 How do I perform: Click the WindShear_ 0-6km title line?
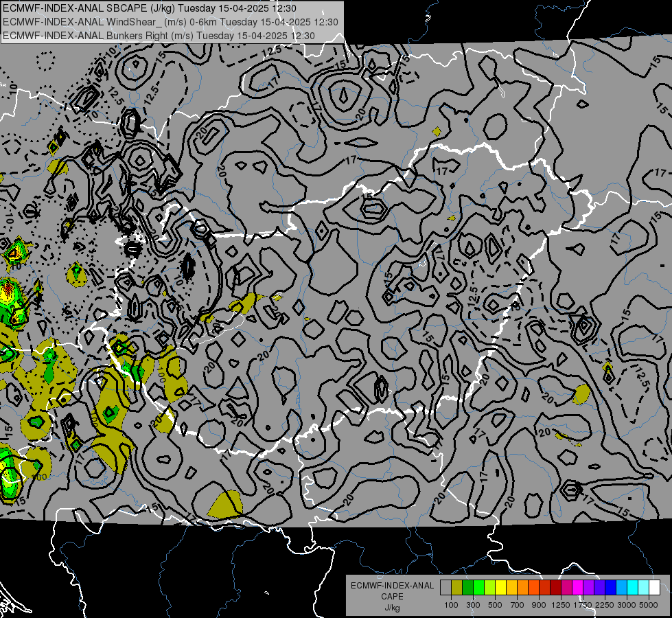click(170, 22)
